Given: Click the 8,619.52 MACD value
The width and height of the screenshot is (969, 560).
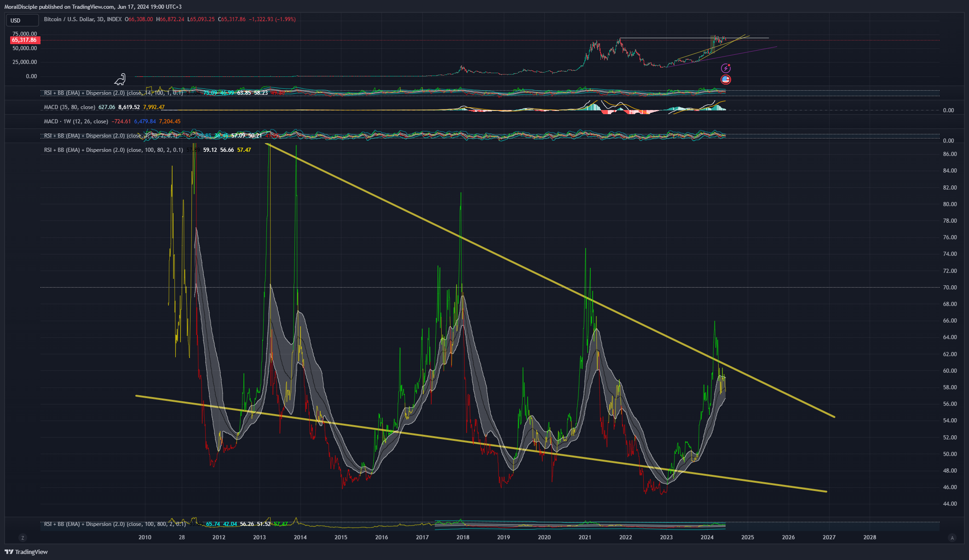Looking at the screenshot, I should point(129,107).
